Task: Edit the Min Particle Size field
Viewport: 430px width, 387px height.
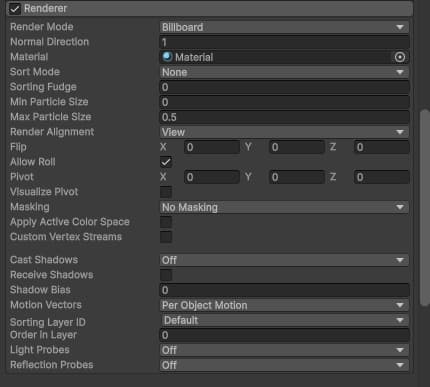Action: coord(284,102)
